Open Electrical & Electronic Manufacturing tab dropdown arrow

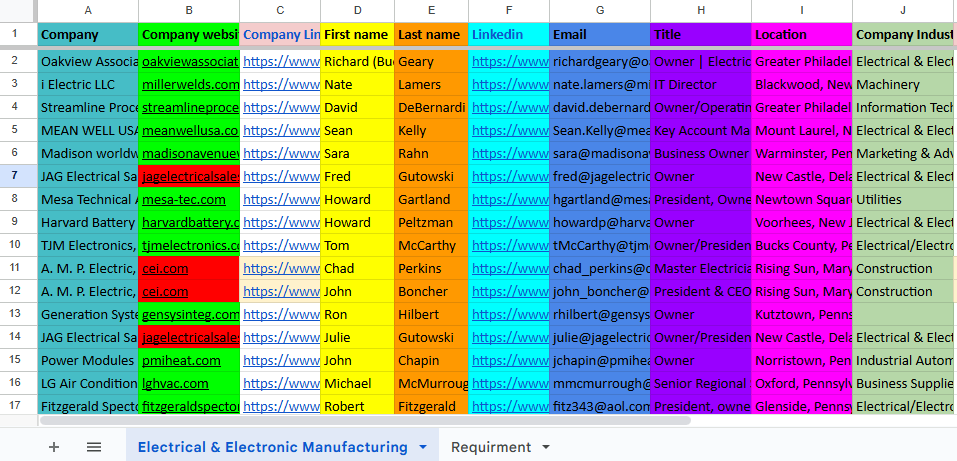tap(423, 447)
